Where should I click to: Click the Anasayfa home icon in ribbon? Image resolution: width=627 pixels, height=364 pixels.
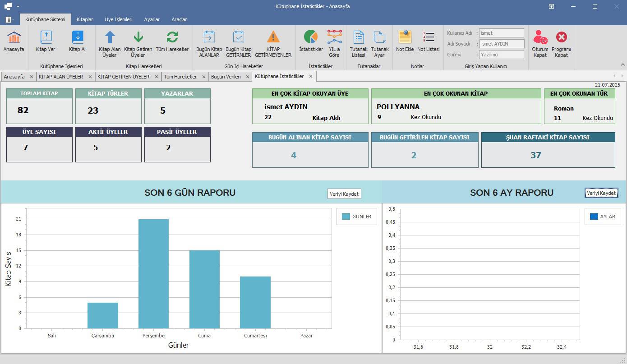point(14,37)
